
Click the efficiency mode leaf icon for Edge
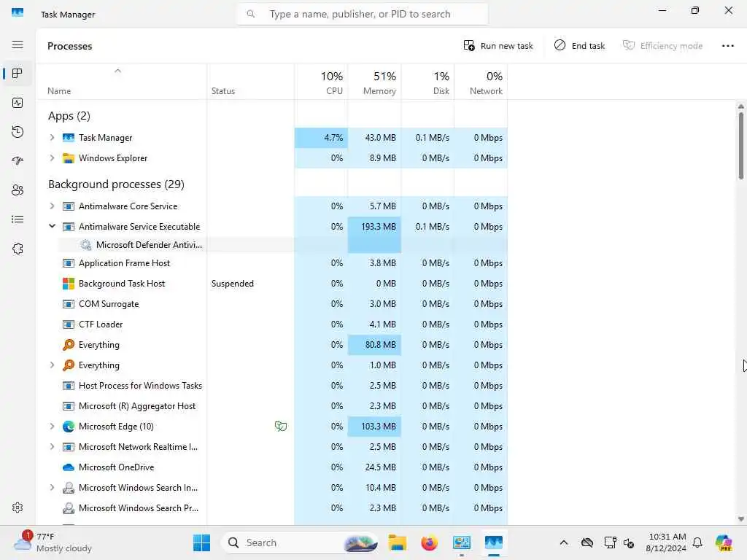point(281,427)
